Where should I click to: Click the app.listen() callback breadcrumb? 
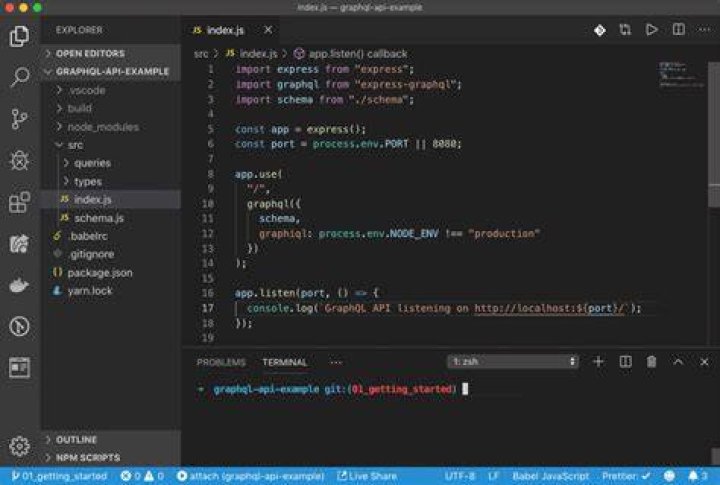tap(350, 54)
